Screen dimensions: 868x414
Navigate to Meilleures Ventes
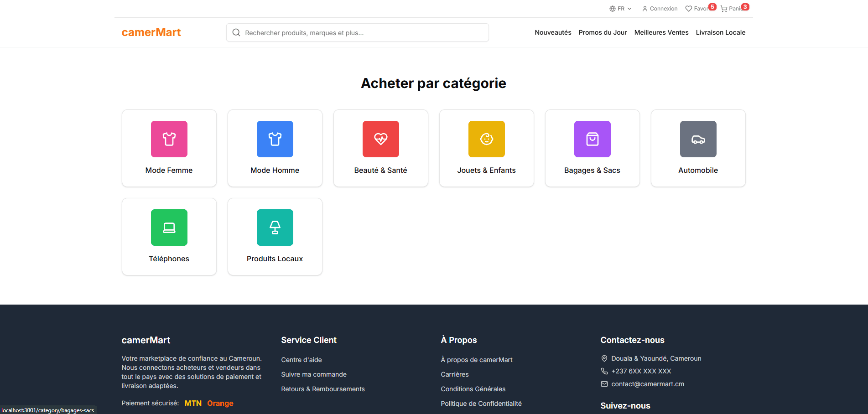[661, 32]
